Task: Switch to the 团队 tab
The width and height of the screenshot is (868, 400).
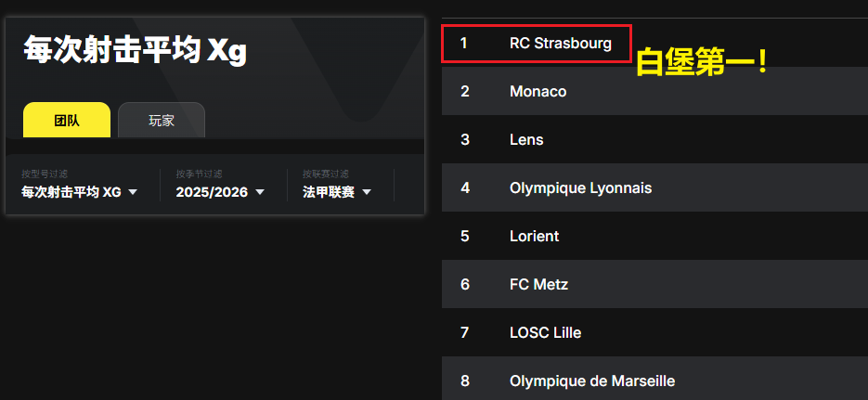Action: [67, 121]
